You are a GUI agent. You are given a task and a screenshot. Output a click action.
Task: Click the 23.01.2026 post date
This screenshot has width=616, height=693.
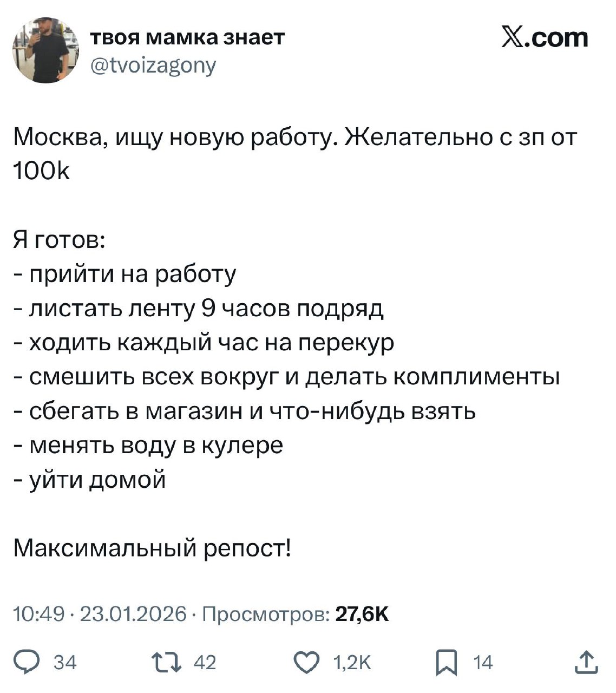(133, 614)
